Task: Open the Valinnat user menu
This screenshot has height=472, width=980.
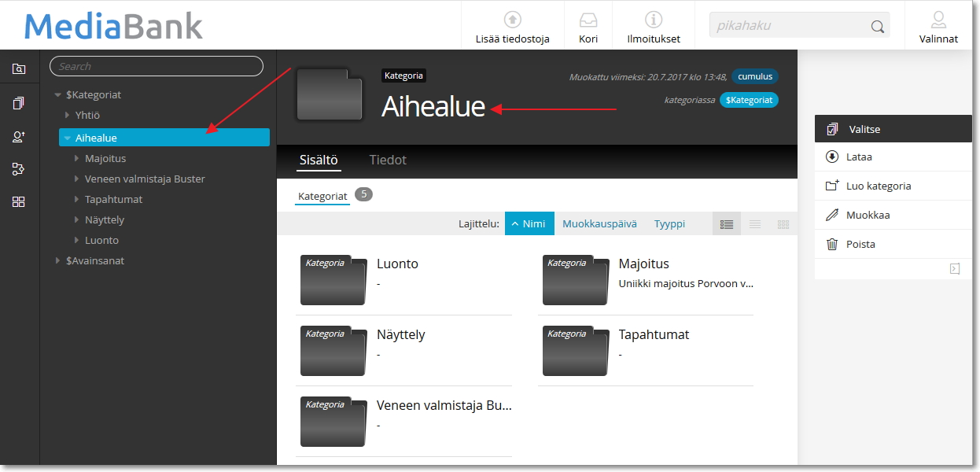Action: pos(938,20)
